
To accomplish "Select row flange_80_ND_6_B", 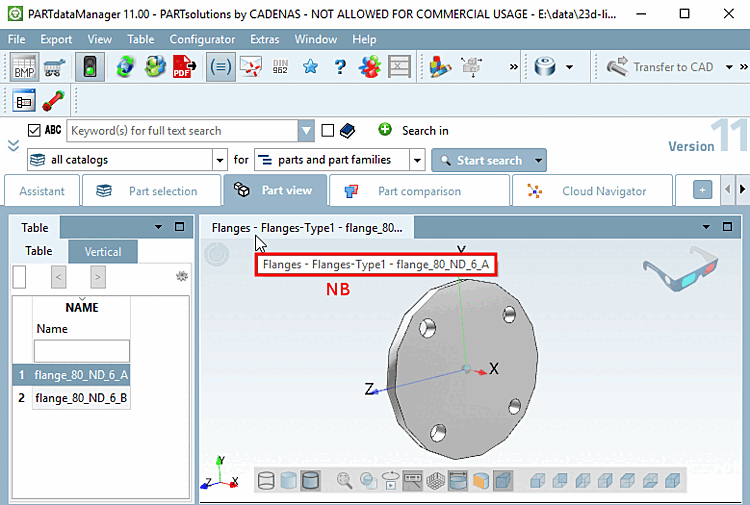I will (81, 398).
